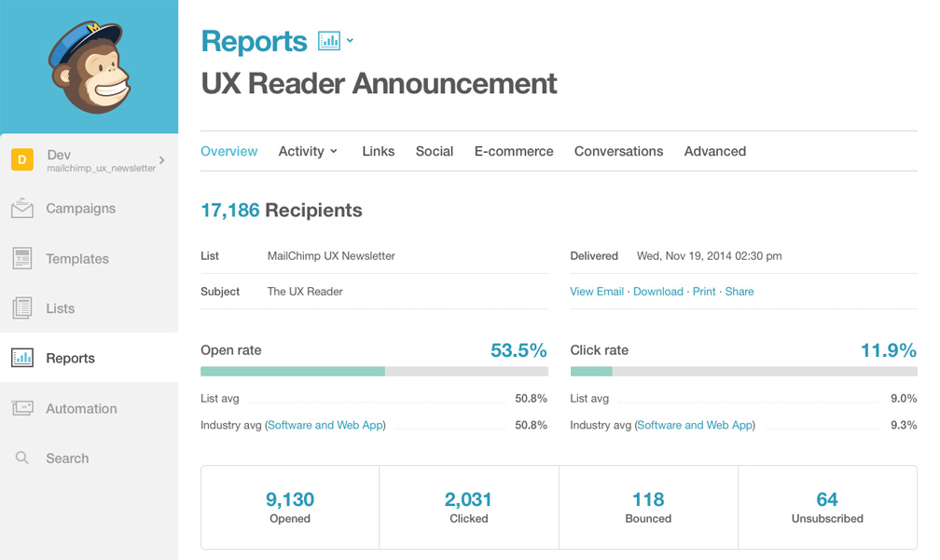Click the Reports bar chart sidebar icon
The width and height of the screenshot is (940, 560).
point(22,358)
